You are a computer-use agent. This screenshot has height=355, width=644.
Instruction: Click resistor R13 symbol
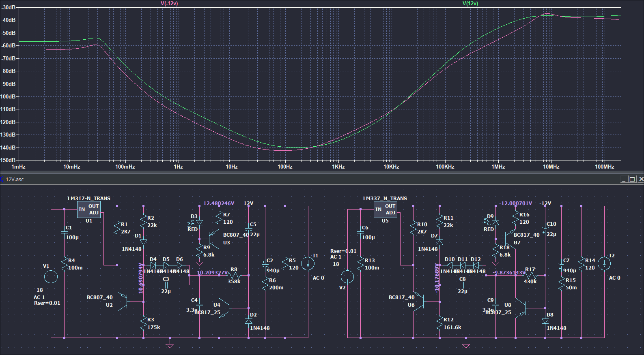pyautogui.click(x=360, y=264)
